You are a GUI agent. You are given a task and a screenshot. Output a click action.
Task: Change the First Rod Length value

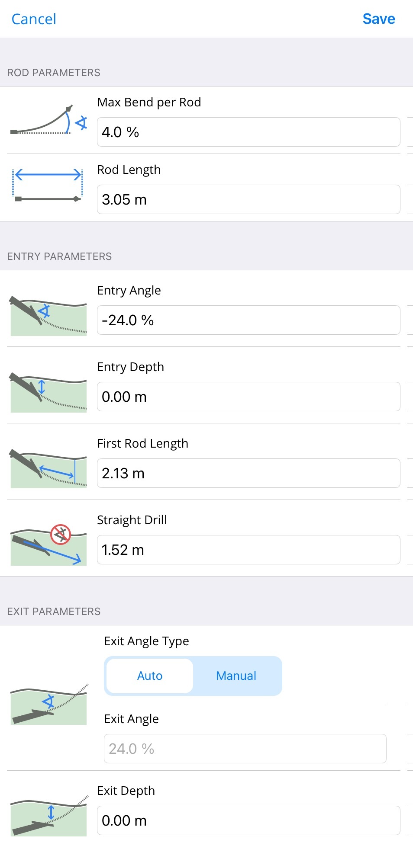pos(248,473)
